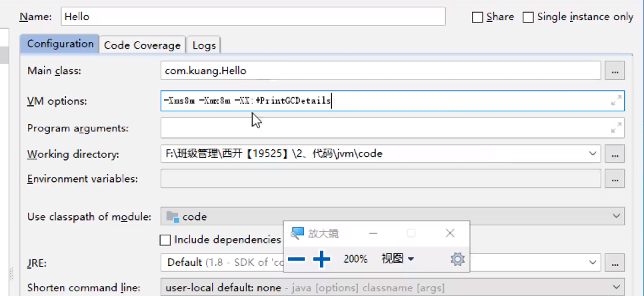Viewport: 644px width, 296px height.
Task: Open Magnifier 视图 views menu
Action: tap(397, 259)
